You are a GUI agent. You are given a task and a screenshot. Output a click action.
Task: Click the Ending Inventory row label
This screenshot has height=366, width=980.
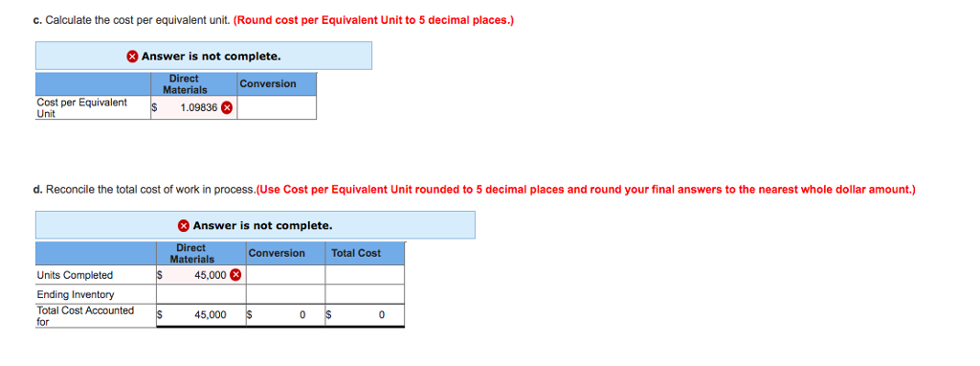click(x=76, y=294)
